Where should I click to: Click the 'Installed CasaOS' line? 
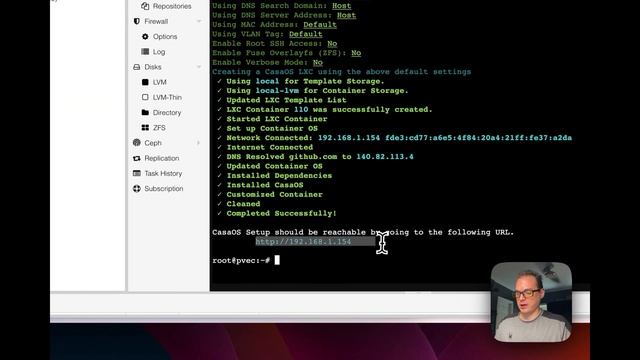(265, 185)
